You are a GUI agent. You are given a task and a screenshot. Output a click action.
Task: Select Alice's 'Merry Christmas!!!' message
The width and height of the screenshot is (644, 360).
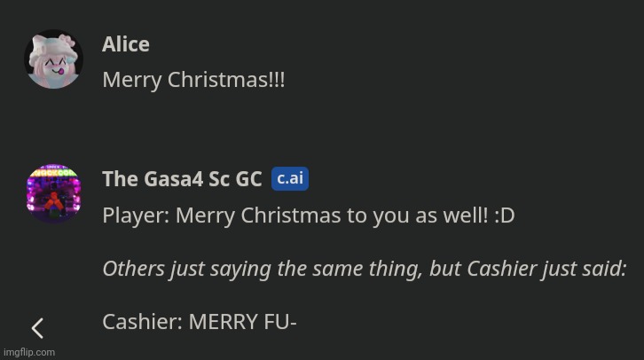click(x=193, y=80)
